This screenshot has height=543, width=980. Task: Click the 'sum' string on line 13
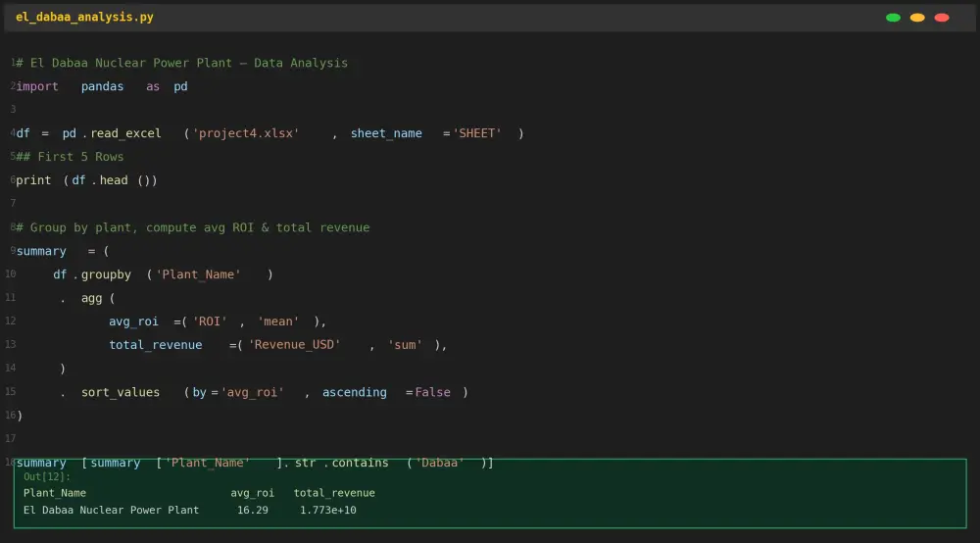(x=405, y=345)
